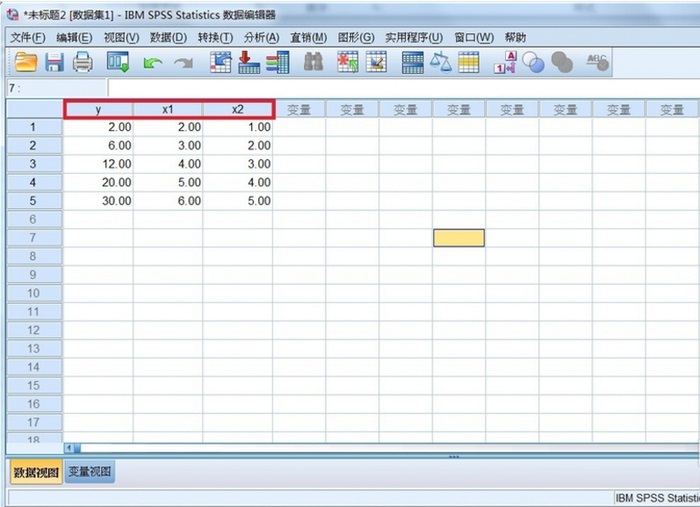The image size is (700, 507).
Task: Click the cell containing 30.00
Action: [98, 201]
